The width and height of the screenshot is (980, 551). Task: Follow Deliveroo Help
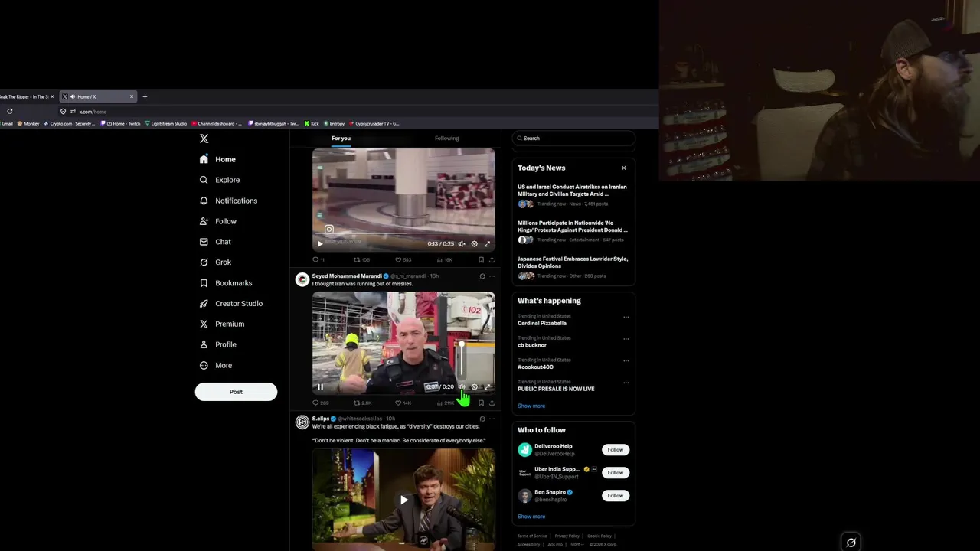pos(615,449)
